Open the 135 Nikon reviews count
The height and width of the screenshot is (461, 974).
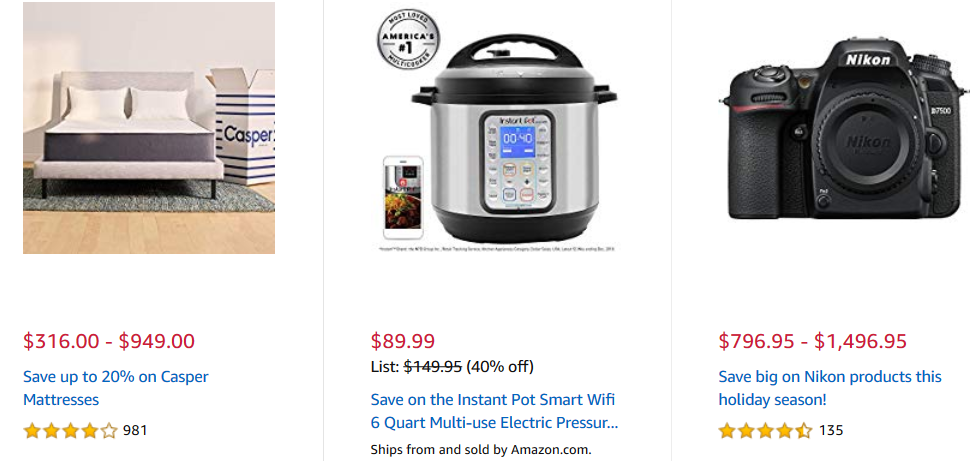(x=831, y=430)
